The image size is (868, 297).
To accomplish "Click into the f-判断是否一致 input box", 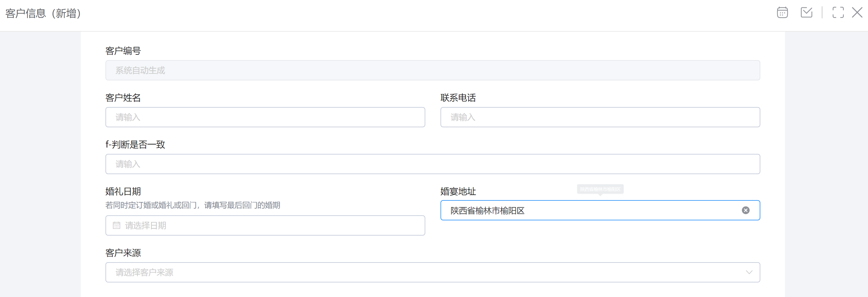I will tap(432, 164).
